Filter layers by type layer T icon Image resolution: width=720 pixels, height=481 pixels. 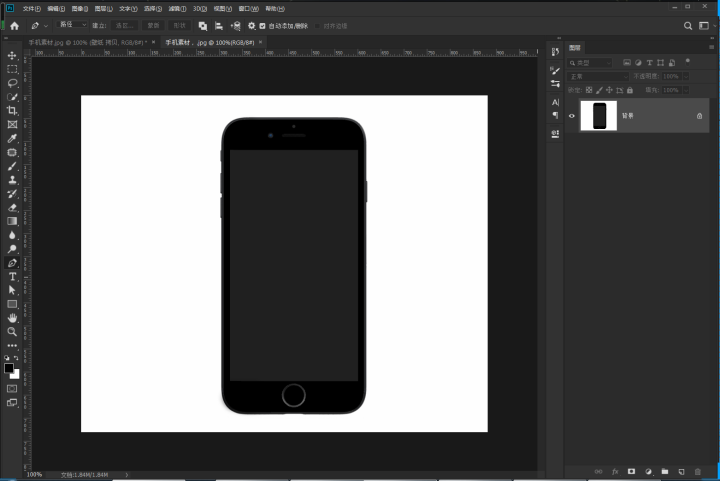tap(649, 62)
